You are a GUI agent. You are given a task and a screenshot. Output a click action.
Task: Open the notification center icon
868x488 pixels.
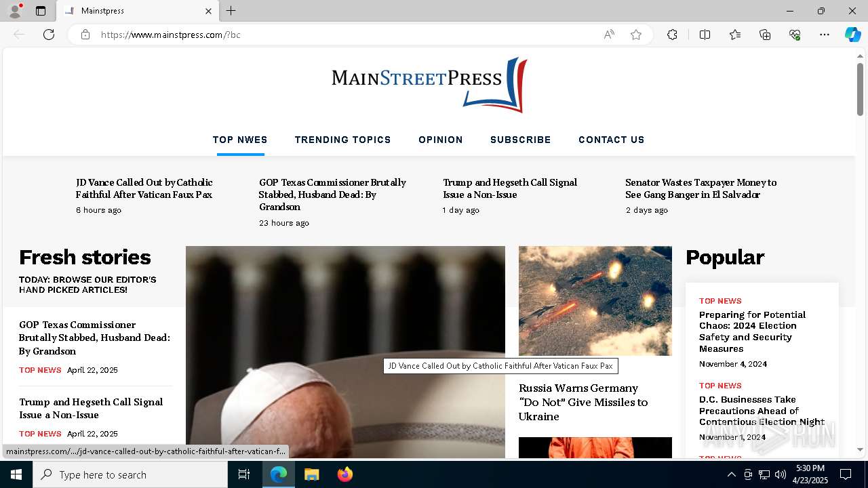point(846,474)
